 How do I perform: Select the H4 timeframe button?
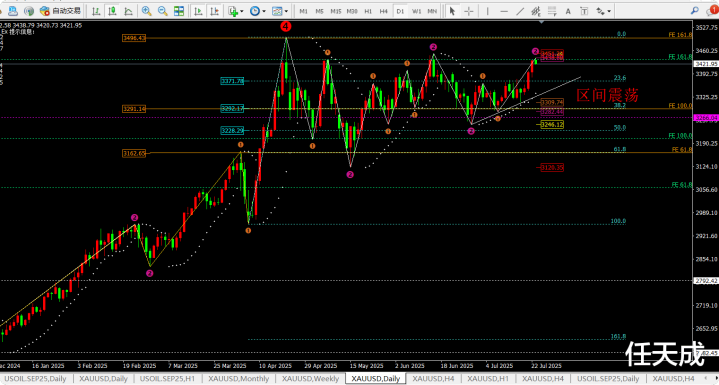(x=384, y=11)
